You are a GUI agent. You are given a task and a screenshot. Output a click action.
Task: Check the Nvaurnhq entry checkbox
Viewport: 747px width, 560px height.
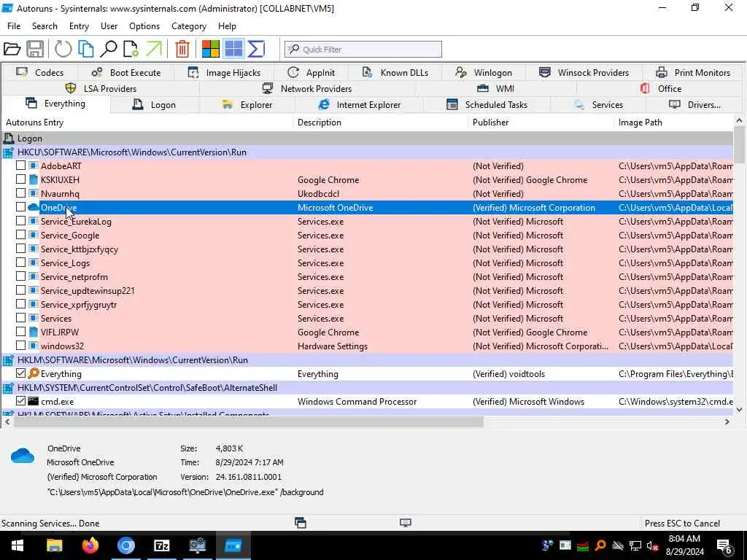pos(20,193)
